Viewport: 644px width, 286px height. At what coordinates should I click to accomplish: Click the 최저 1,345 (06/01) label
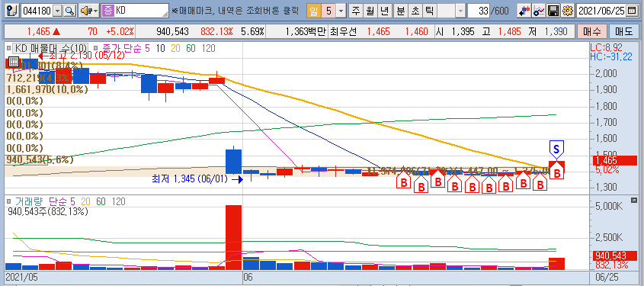[x=190, y=179]
